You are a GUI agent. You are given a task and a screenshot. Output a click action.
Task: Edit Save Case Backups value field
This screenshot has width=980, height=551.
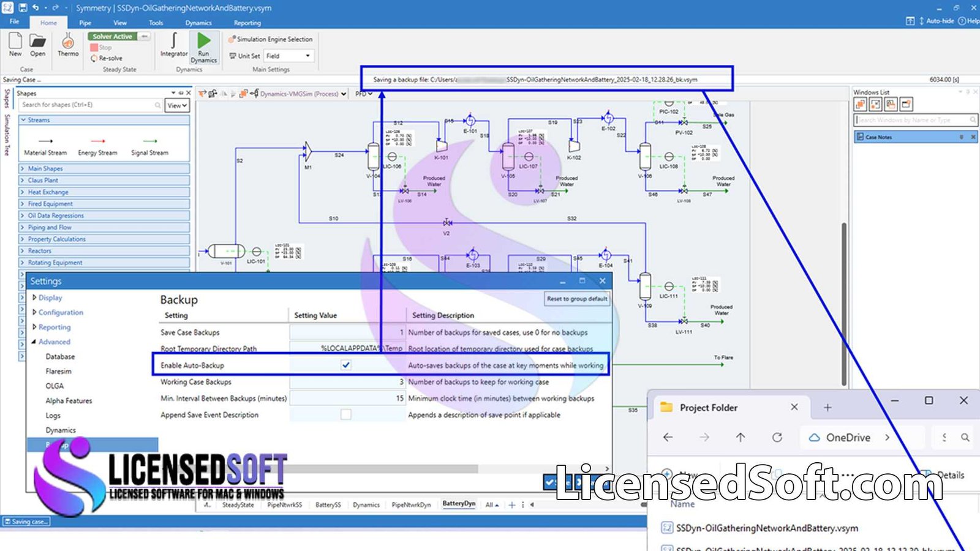(347, 332)
